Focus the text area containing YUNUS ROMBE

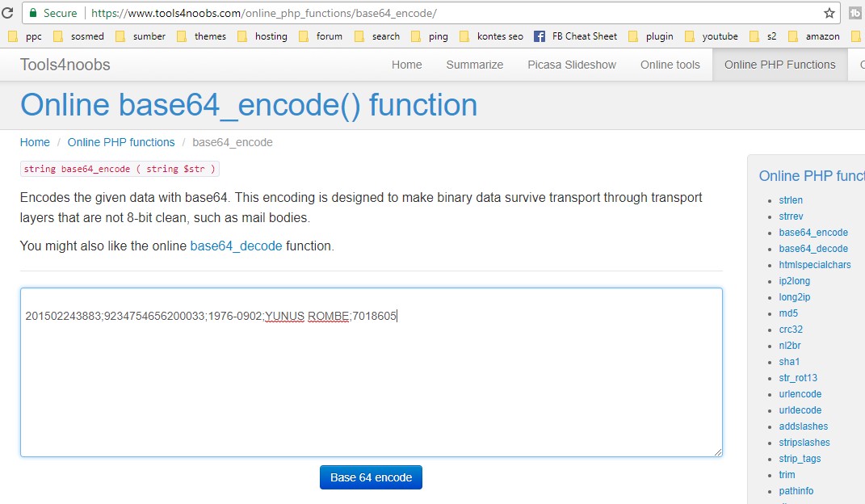(x=372, y=372)
